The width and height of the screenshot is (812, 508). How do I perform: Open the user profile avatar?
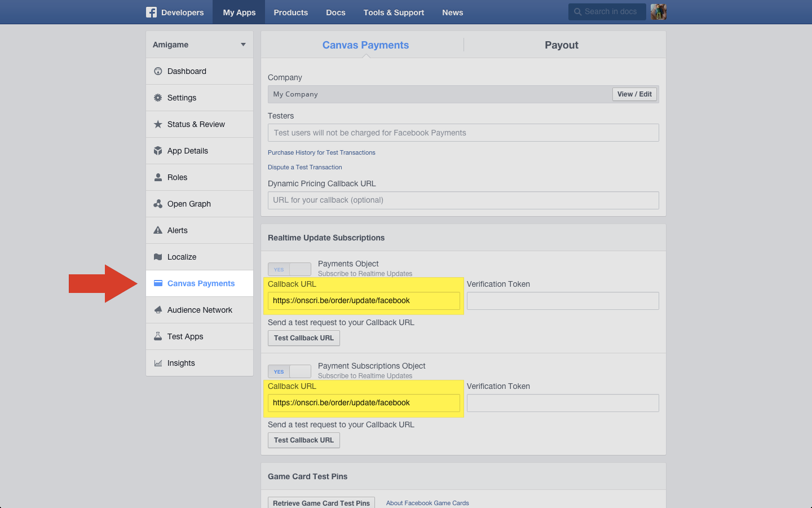(658, 12)
